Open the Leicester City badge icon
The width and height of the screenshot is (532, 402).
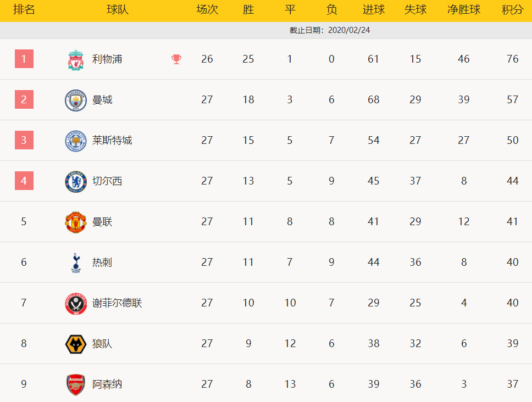pos(76,141)
